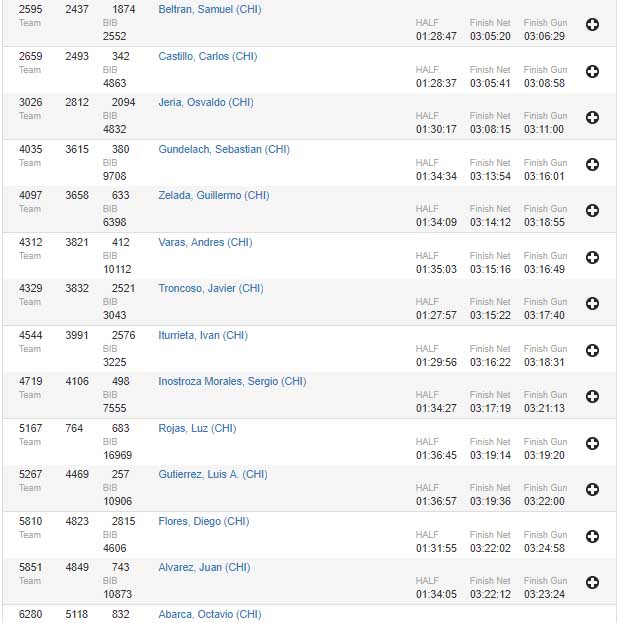Open Troncoso, Javier (CHI) runner link
Screen dimensions: 623x623
pyautogui.click(x=211, y=288)
